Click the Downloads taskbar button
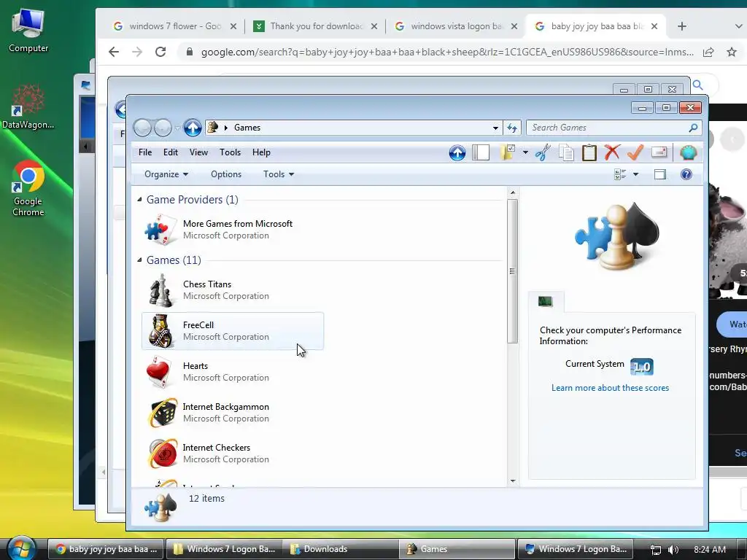Viewport: 747px width, 560px height. click(x=340, y=549)
